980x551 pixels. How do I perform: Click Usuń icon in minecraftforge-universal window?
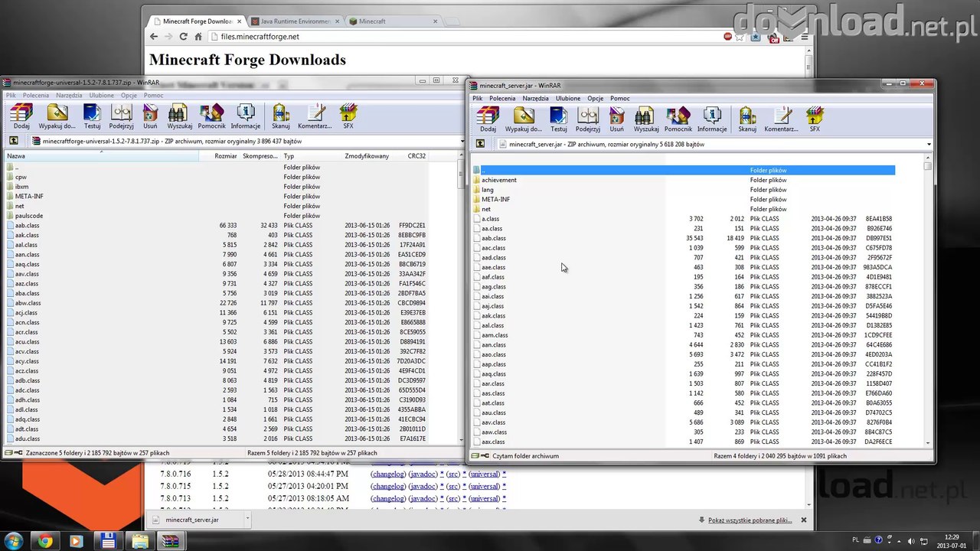tap(150, 116)
